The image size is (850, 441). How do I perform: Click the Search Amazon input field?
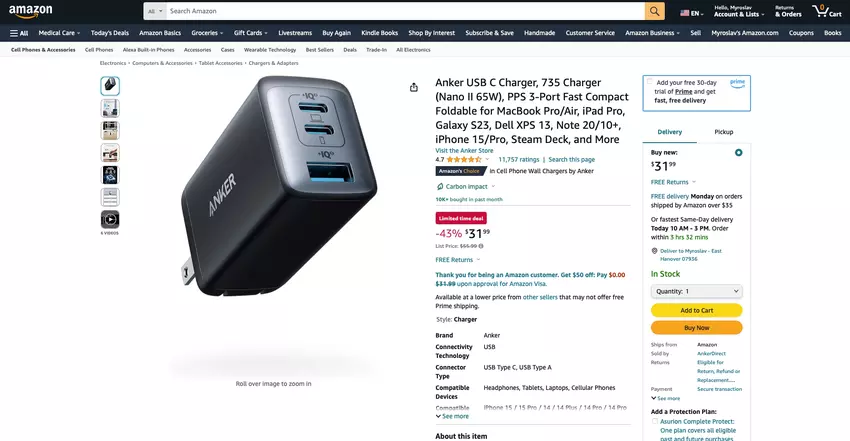tap(405, 11)
